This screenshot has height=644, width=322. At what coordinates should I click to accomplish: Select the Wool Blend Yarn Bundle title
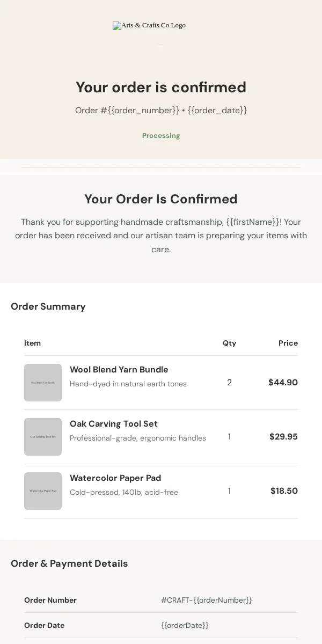pos(119,370)
